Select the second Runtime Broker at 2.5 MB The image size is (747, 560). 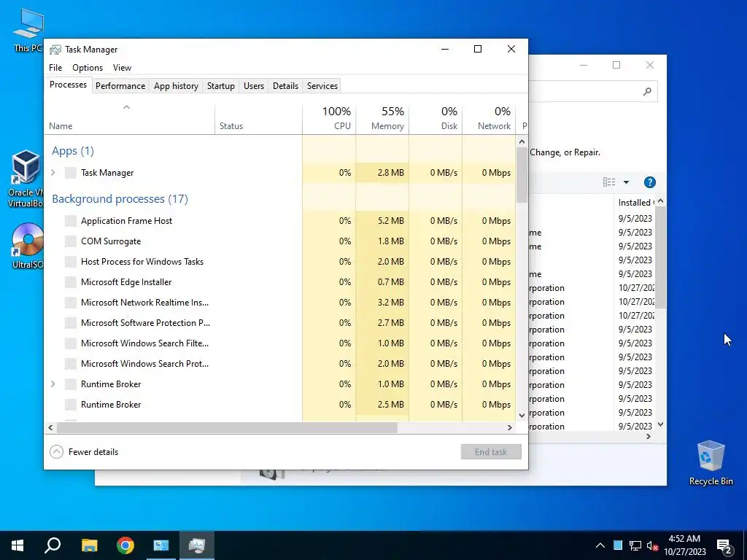click(279, 405)
